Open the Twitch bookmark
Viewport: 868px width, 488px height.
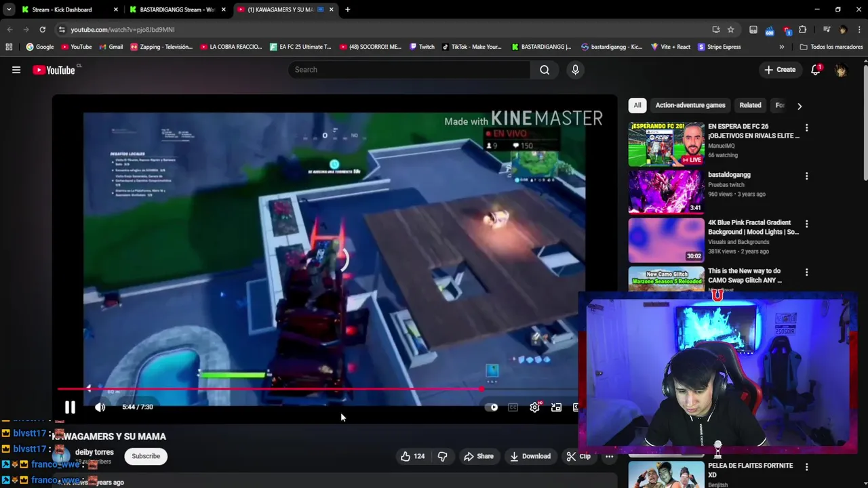(422, 47)
